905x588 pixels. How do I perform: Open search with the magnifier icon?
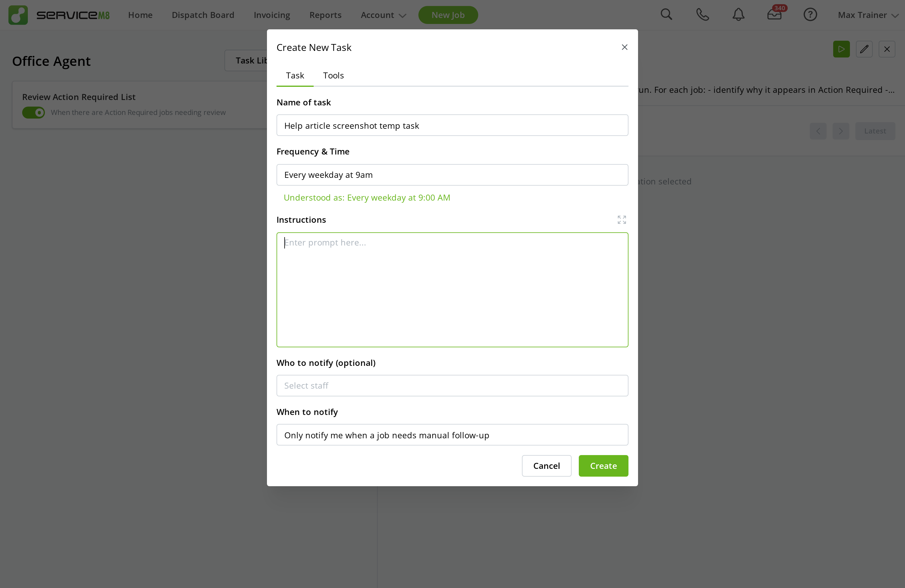tap(666, 15)
